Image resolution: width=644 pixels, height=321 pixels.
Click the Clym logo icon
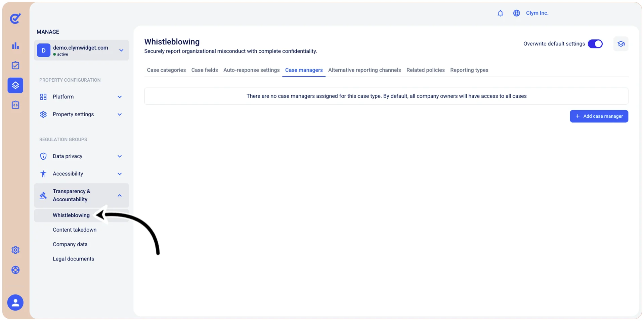point(15,18)
